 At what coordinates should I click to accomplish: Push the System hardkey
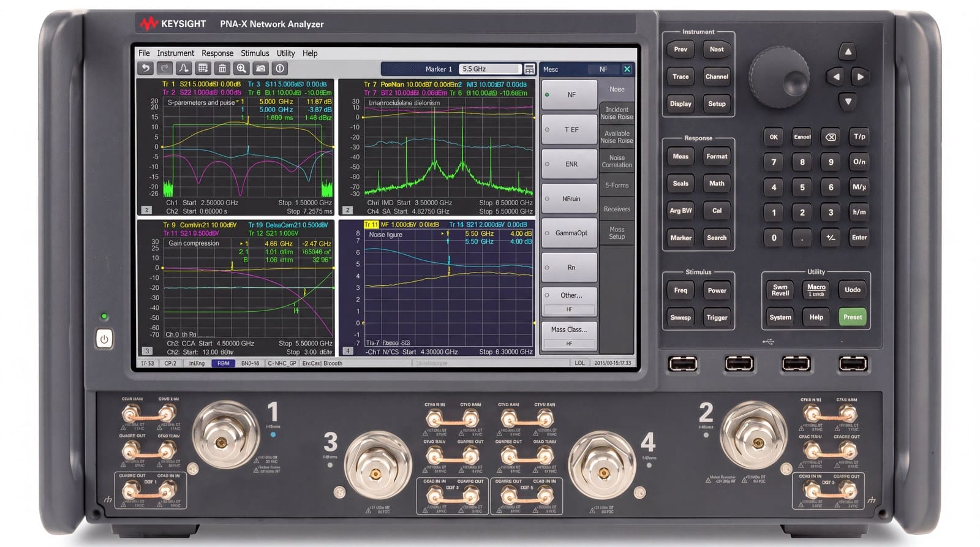click(780, 317)
